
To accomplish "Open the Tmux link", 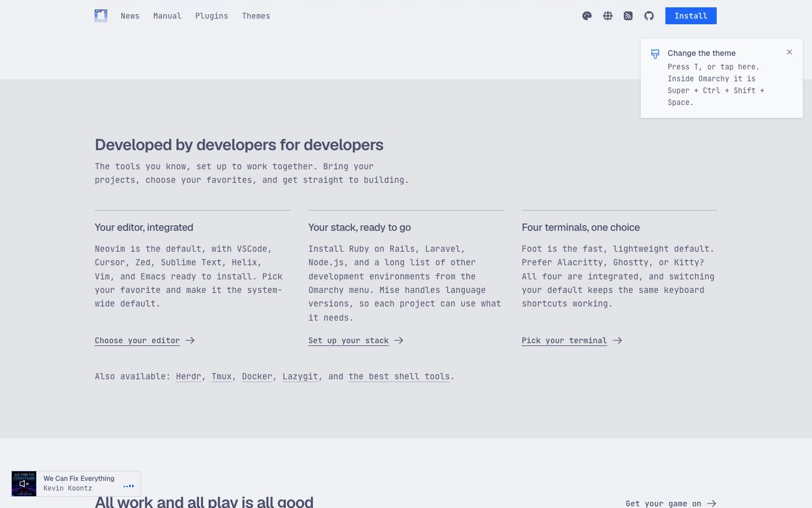I will tap(222, 376).
